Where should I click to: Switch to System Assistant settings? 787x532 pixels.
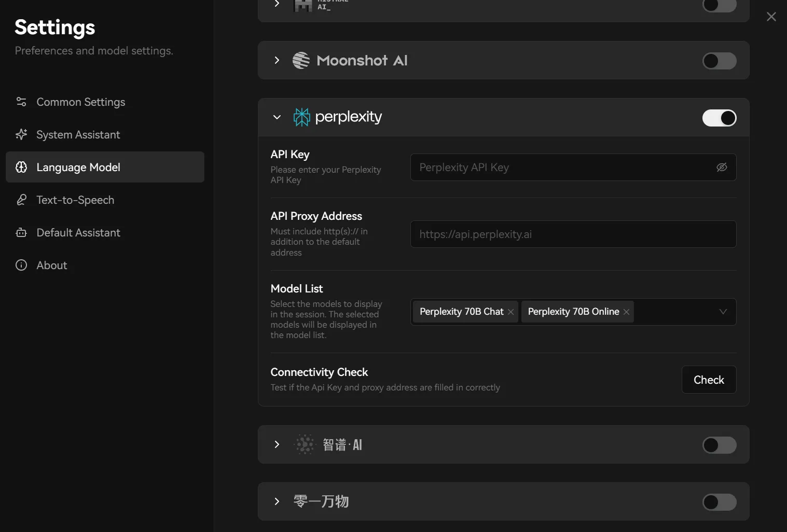(78, 134)
